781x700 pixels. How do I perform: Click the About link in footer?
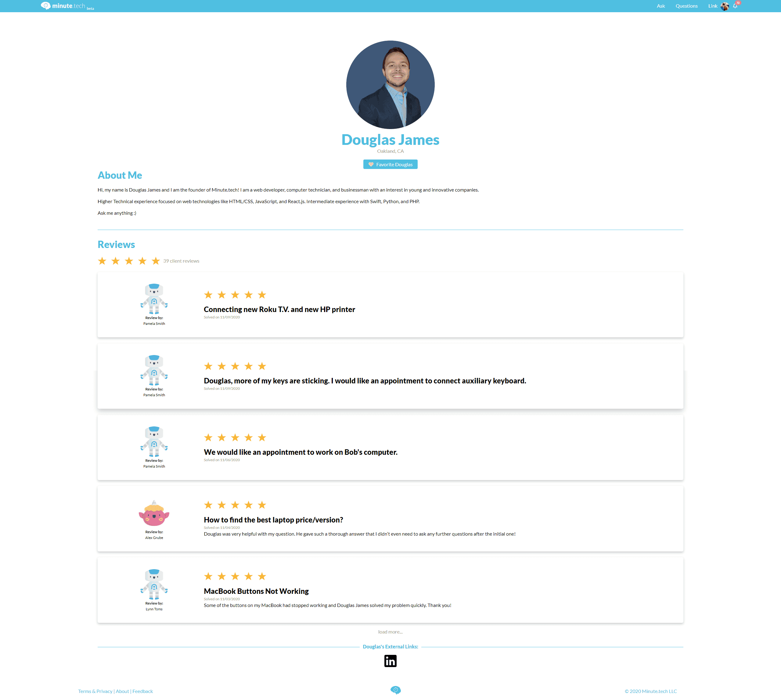point(122,691)
